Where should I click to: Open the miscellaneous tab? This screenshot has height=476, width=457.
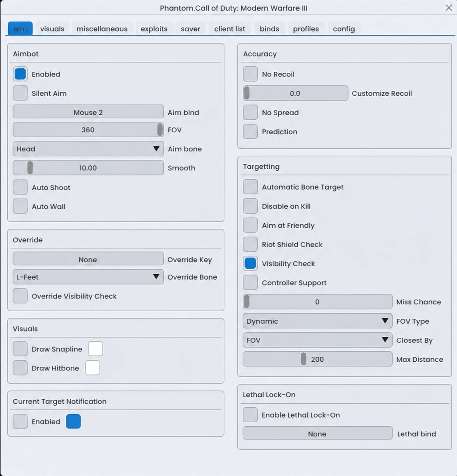(102, 29)
